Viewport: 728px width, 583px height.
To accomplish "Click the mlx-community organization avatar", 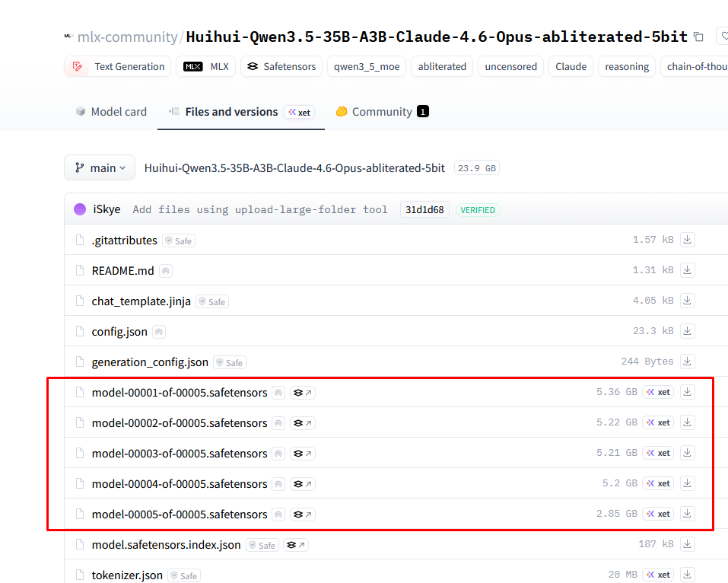I will pyautogui.click(x=68, y=37).
